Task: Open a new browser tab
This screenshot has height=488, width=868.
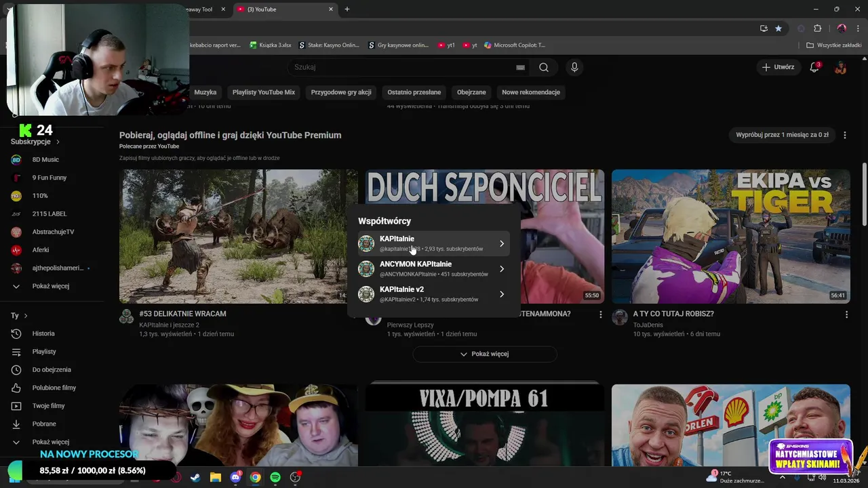Action: (347, 9)
